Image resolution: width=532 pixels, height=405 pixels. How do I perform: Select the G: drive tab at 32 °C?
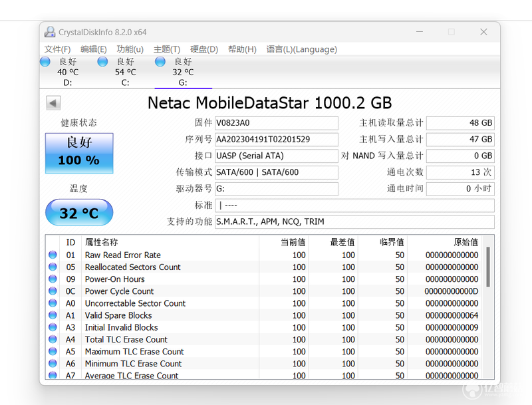tap(184, 72)
